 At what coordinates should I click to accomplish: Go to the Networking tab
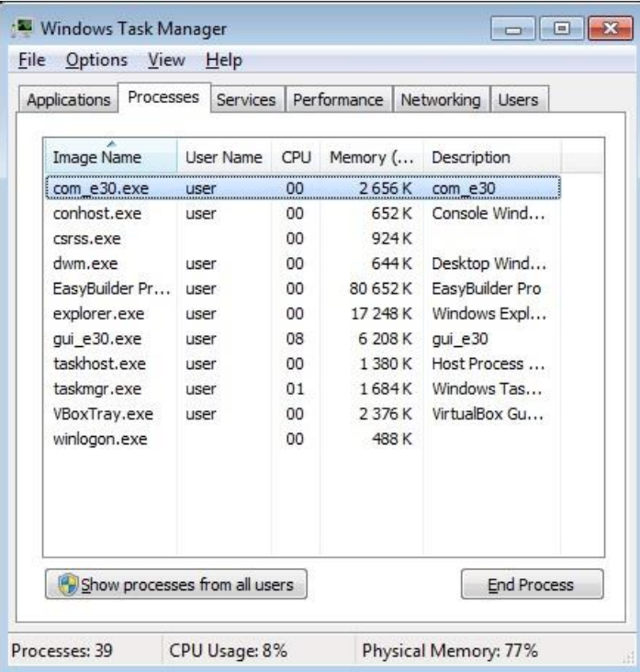click(x=441, y=100)
